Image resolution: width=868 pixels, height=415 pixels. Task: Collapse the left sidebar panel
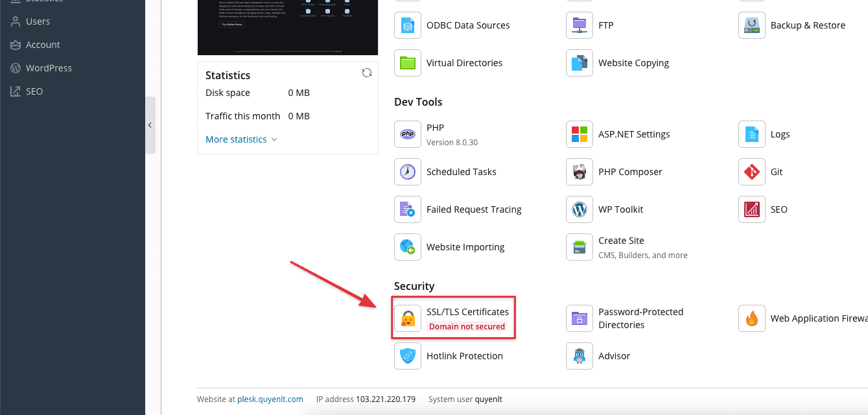(150, 125)
